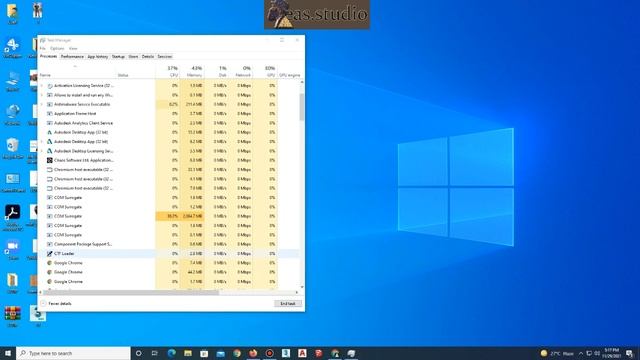Viewport: 640px width, 360px height.
Task: Click the horizontal scrollbar thumb in Task Manager
Action: (x=131, y=292)
